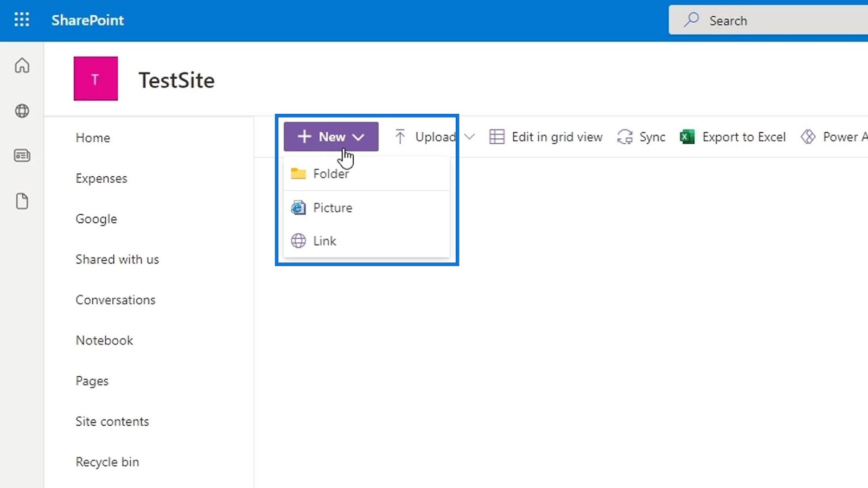Open My sites globe icon
This screenshot has height=488, width=868.
pos(22,111)
